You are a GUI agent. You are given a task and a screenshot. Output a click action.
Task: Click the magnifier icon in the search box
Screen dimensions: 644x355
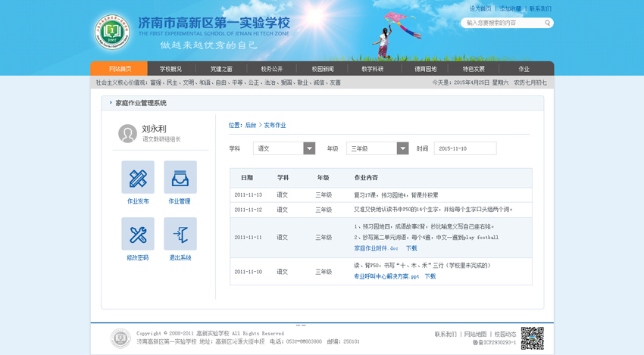547,23
